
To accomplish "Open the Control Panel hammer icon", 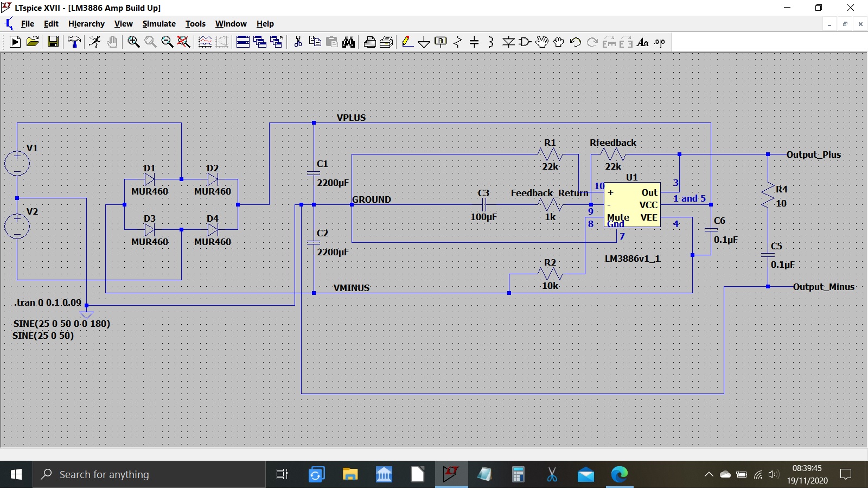I will pos(74,42).
